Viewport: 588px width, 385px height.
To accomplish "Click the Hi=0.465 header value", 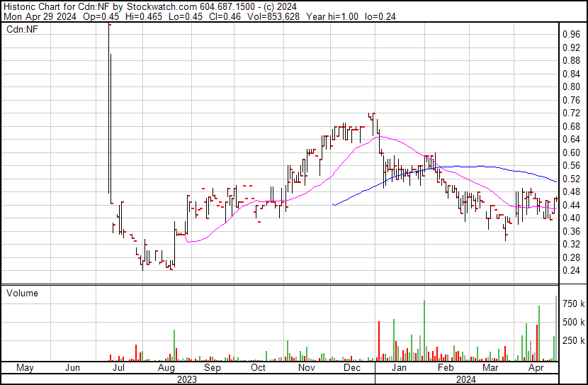I will 144,16.
